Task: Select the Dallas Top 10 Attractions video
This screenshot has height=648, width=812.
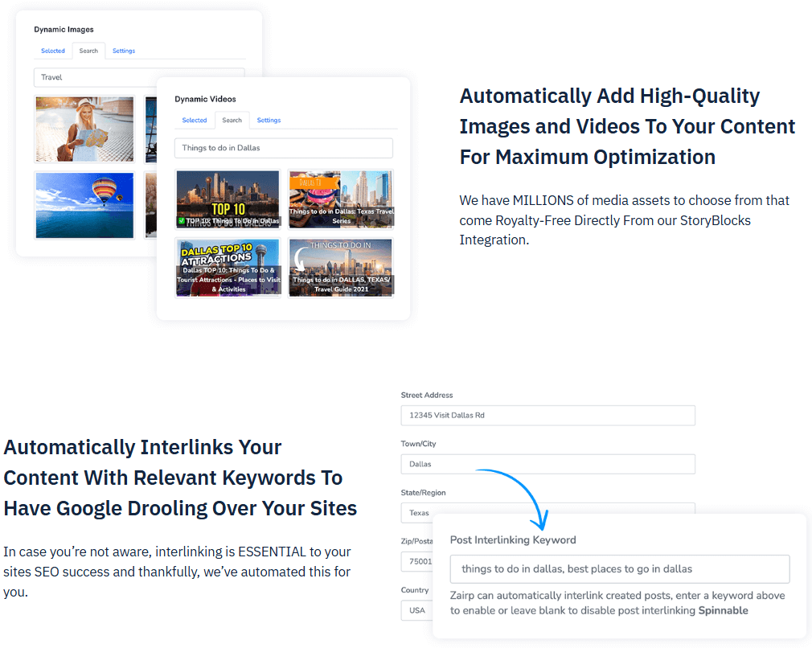Action: pos(228,267)
